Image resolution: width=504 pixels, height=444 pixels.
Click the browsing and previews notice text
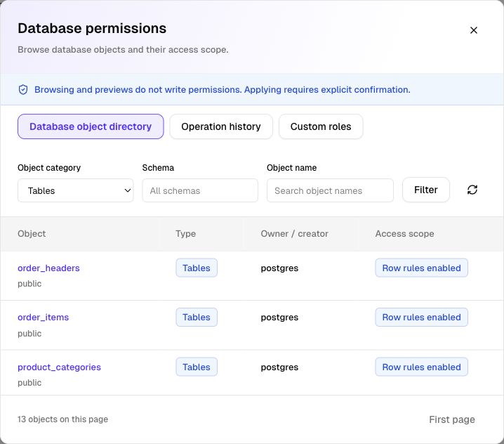[x=223, y=89]
